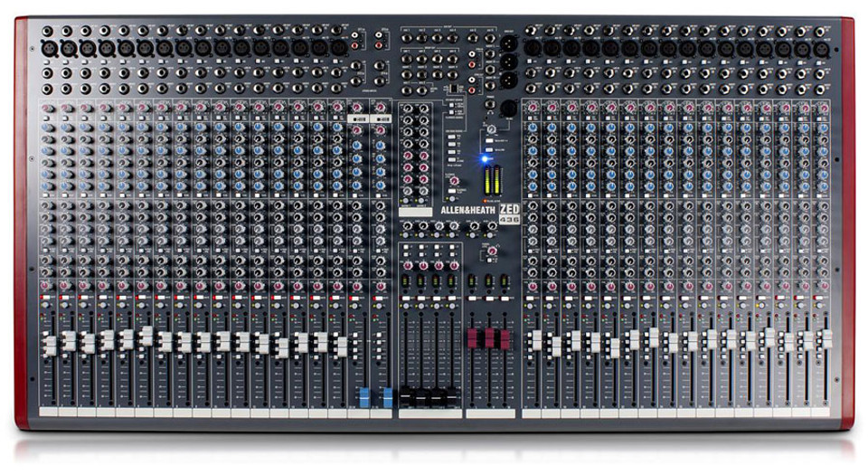Click the headphone symbol below the phones jack

pos(490,113)
